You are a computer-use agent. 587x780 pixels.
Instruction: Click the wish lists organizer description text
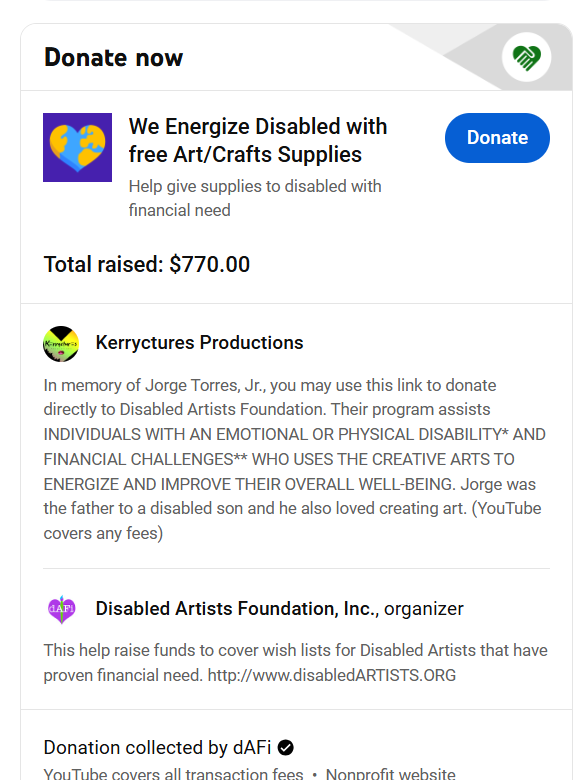click(x=295, y=663)
